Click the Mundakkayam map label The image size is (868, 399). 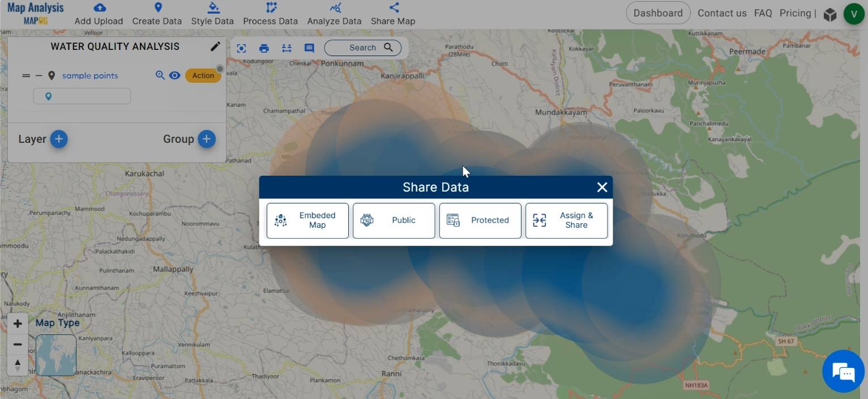click(561, 113)
